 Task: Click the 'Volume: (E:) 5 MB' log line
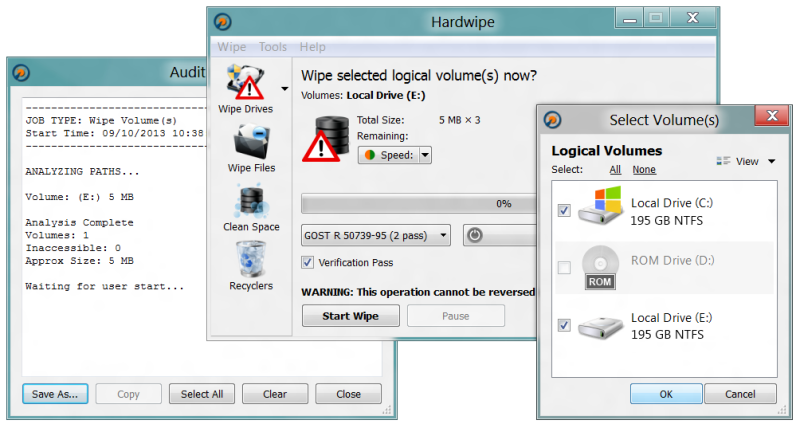80,197
